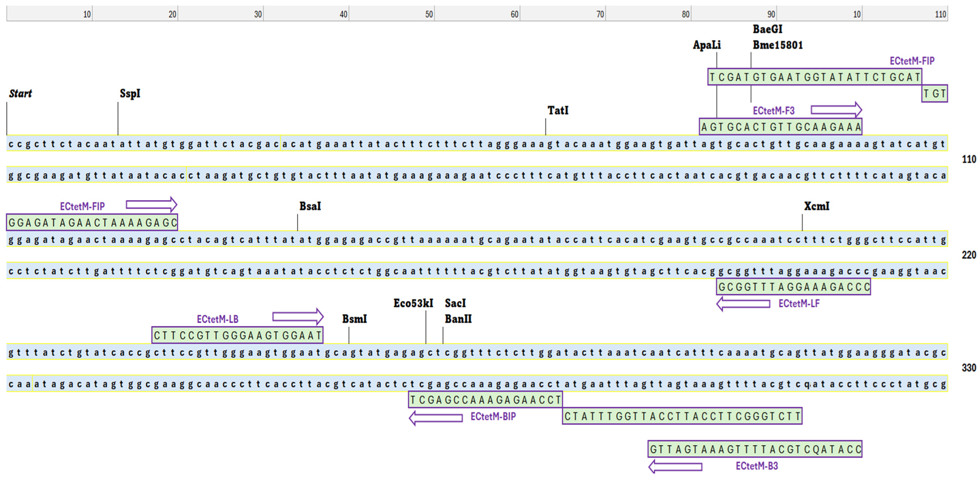Click the ECtetM-LF reverse arrow

tap(743, 304)
